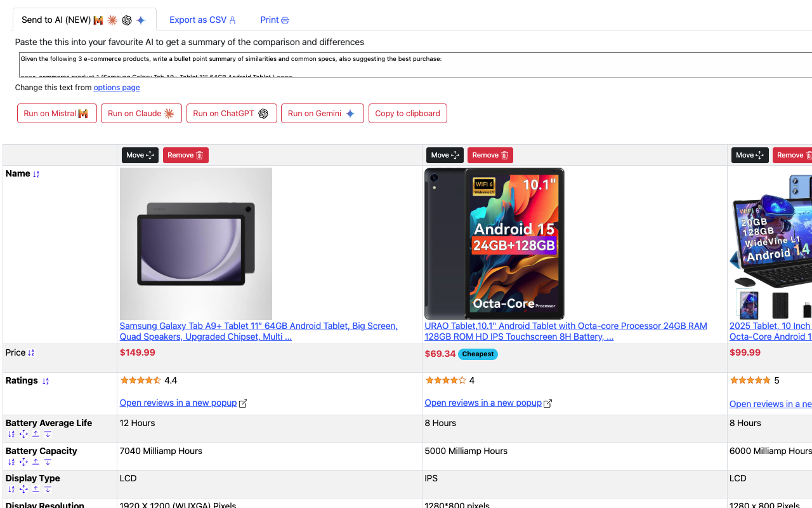Viewport: 812px width, 508px height.
Task: Sort products by Name
Action: pos(36,174)
